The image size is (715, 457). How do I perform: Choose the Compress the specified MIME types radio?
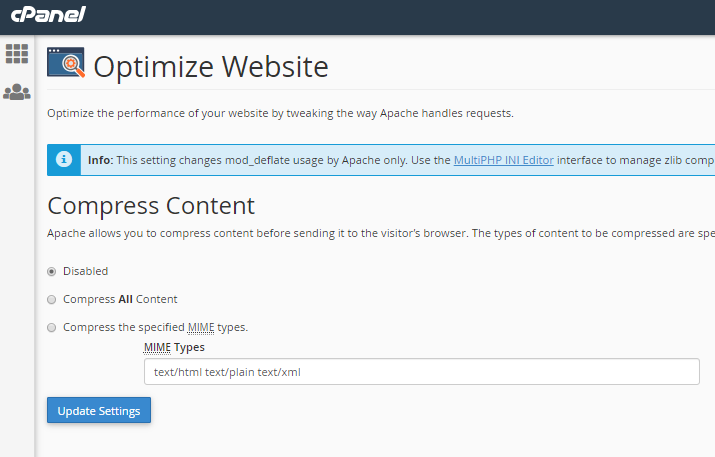point(52,328)
